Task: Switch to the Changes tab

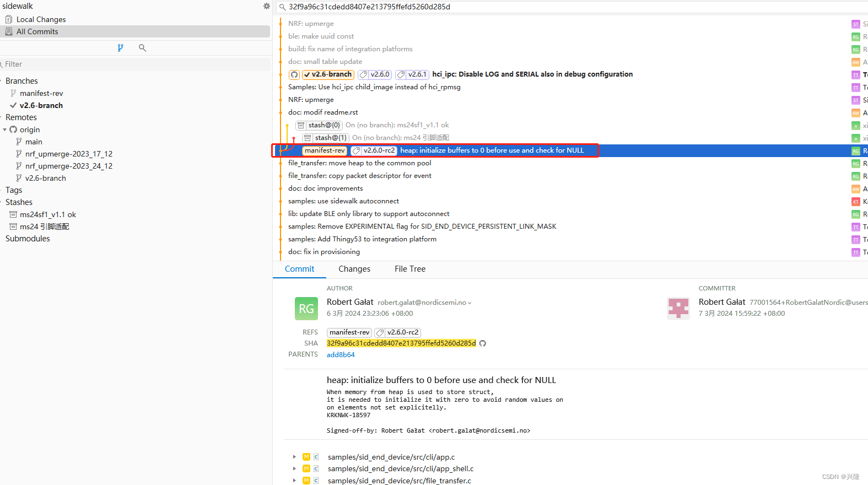Action: pos(354,269)
